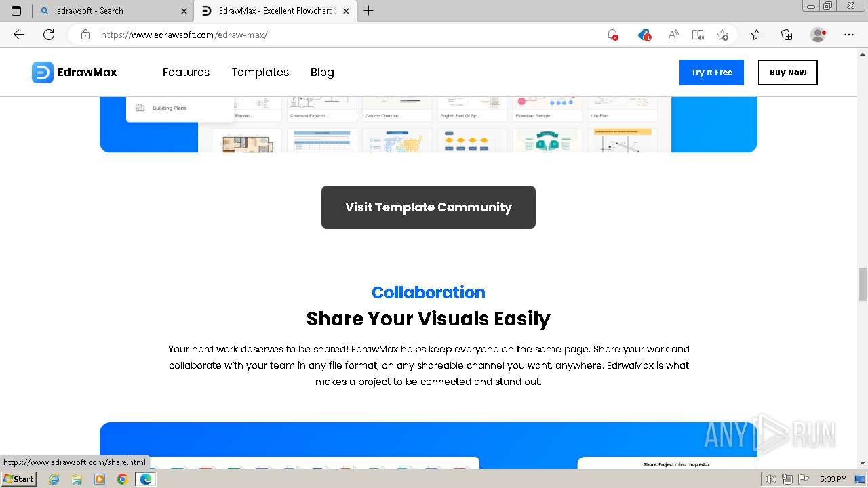Click the notifications blocked bell icon
Viewport: 868px width, 488px height.
point(612,35)
